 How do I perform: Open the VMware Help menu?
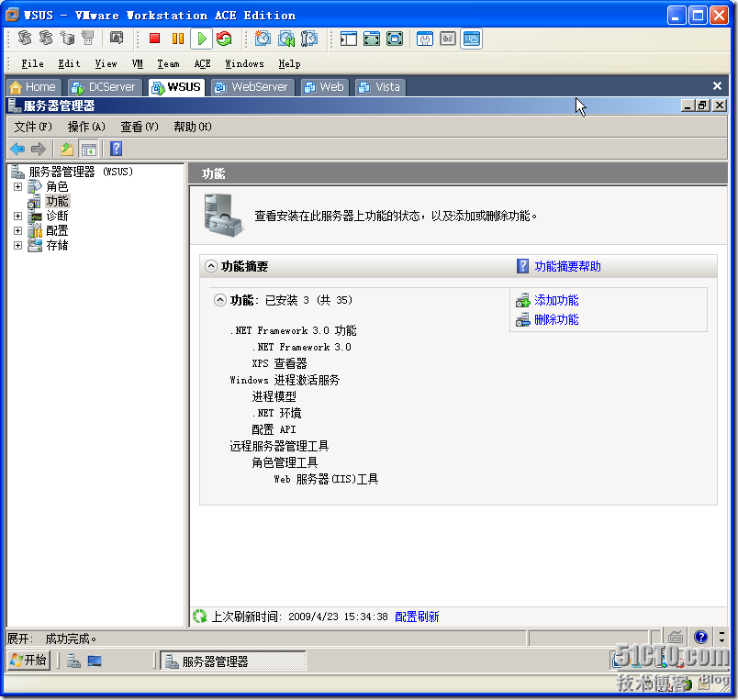coord(289,63)
